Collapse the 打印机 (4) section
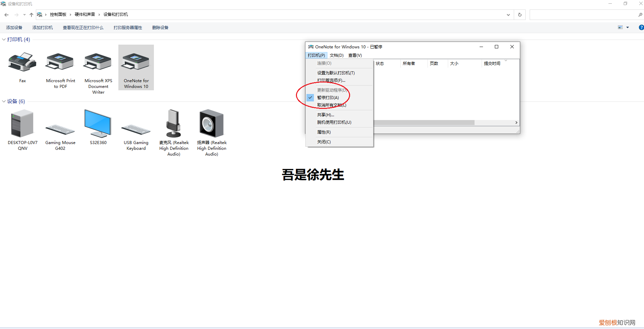644x329 pixels. 3,39
